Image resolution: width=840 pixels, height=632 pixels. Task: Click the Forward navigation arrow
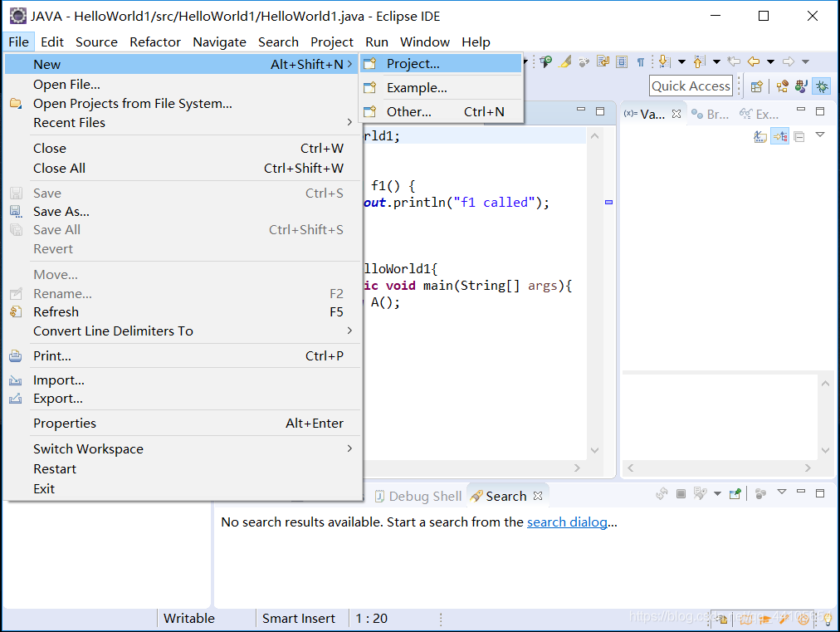click(788, 62)
